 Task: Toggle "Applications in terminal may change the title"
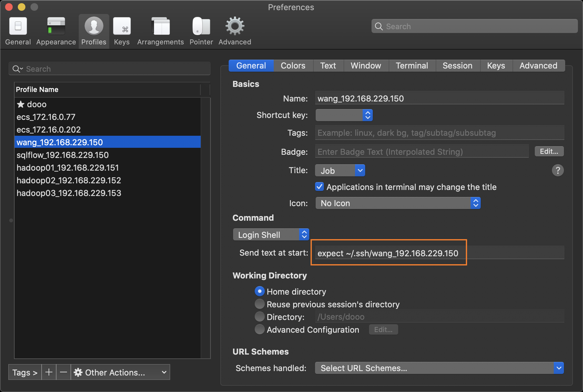click(319, 187)
